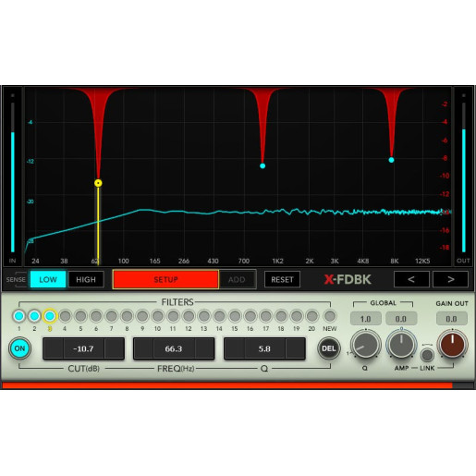The width and height of the screenshot is (476, 476).
Task: Click the OUT level meter
Action: 464,177
